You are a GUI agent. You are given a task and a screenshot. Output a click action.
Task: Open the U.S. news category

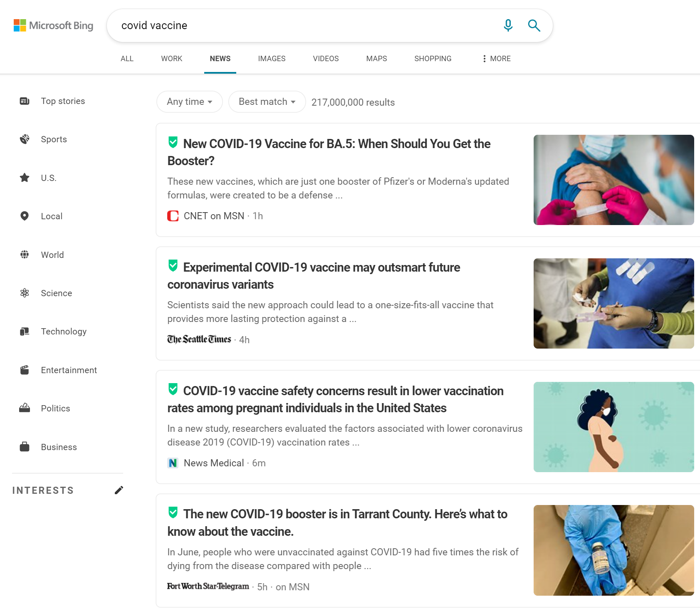click(x=49, y=178)
